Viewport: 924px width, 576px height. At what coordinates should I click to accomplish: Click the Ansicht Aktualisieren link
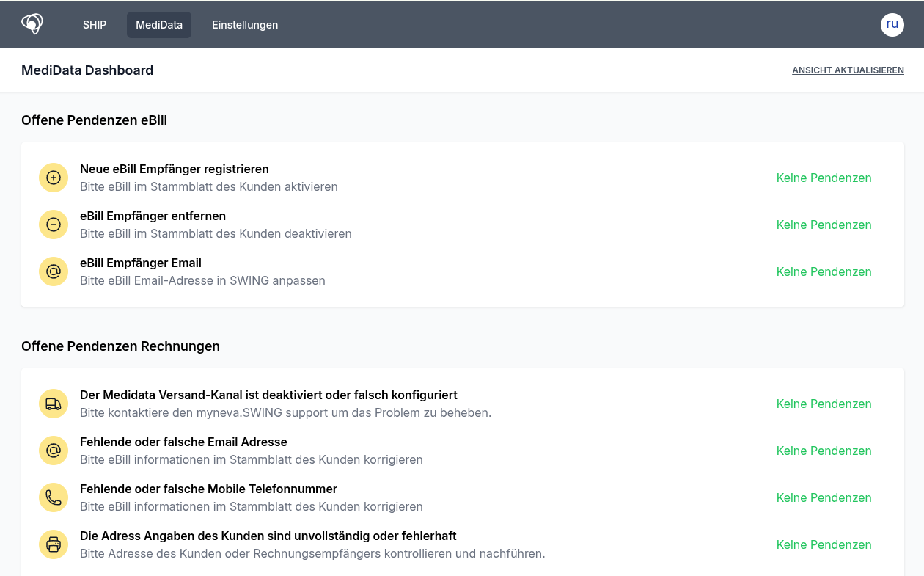pyautogui.click(x=848, y=70)
